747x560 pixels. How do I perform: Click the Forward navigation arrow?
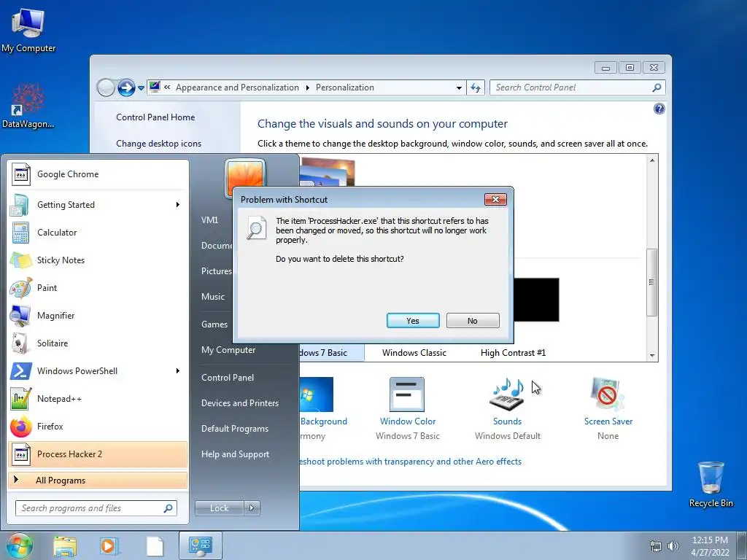[x=126, y=87]
